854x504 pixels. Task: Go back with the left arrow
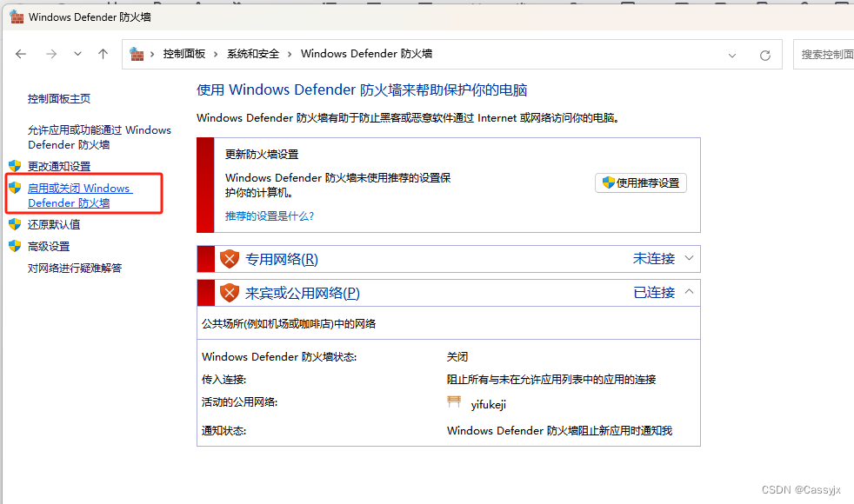[x=21, y=54]
